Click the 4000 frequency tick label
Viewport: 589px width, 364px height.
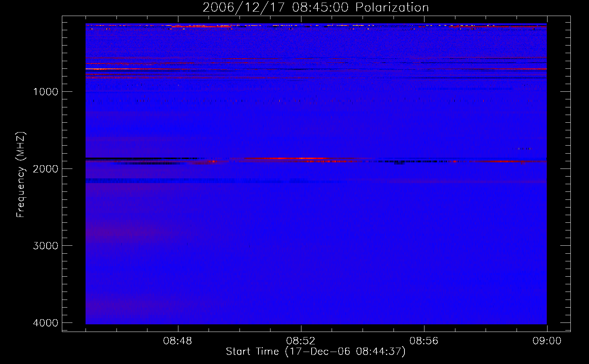[x=46, y=323]
